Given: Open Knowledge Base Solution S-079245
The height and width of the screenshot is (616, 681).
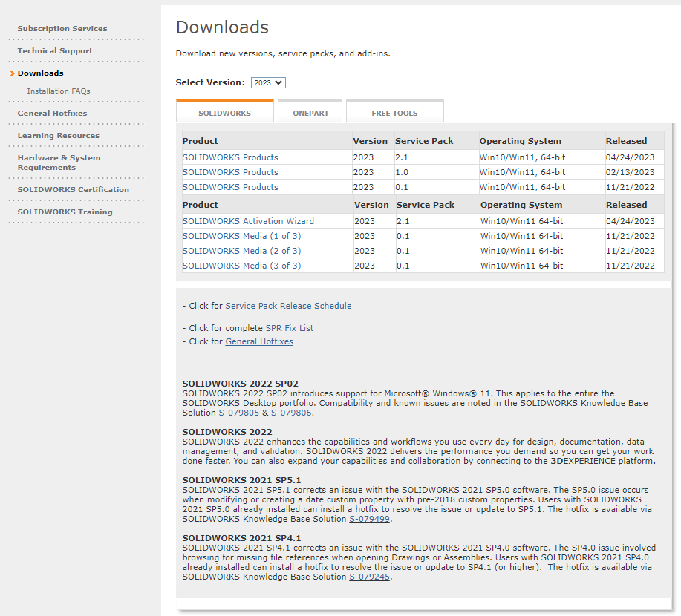Looking at the screenshot, I should pyautogui.click(x=369, y=577).
